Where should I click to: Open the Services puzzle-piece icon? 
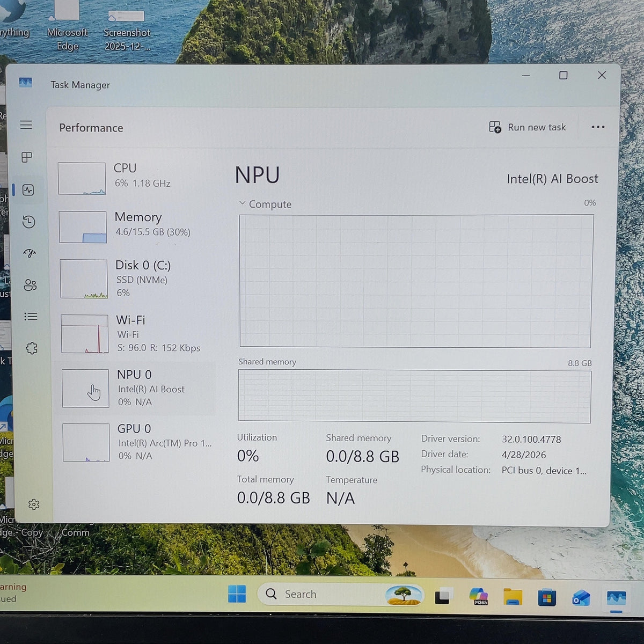[x=32, y=348]
